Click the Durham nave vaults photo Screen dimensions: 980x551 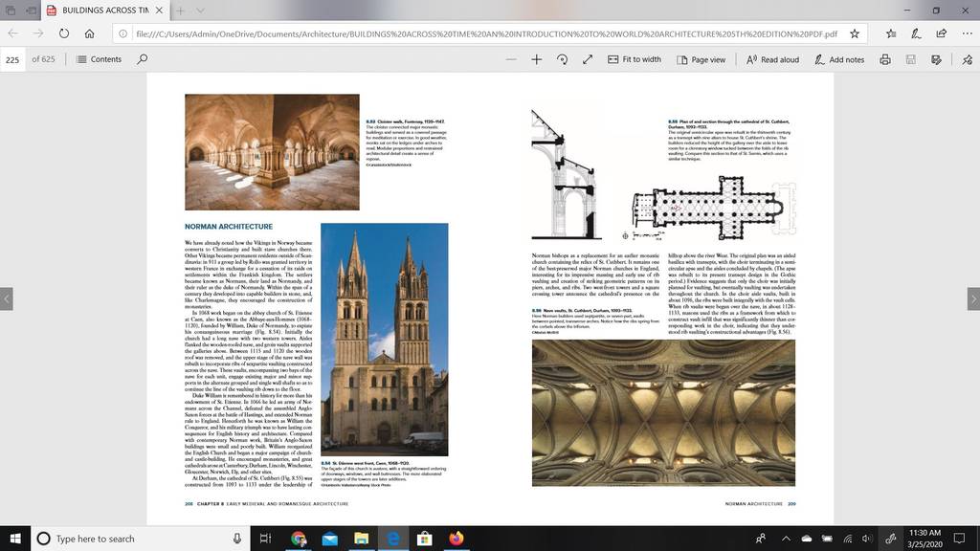point(664,413)
